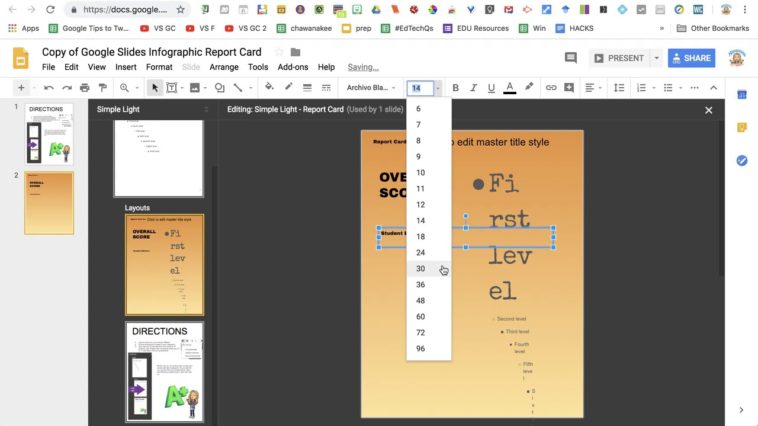The image size is (758, 426).
Task: Toggle Bold formatting
Action: coord(455,88)
